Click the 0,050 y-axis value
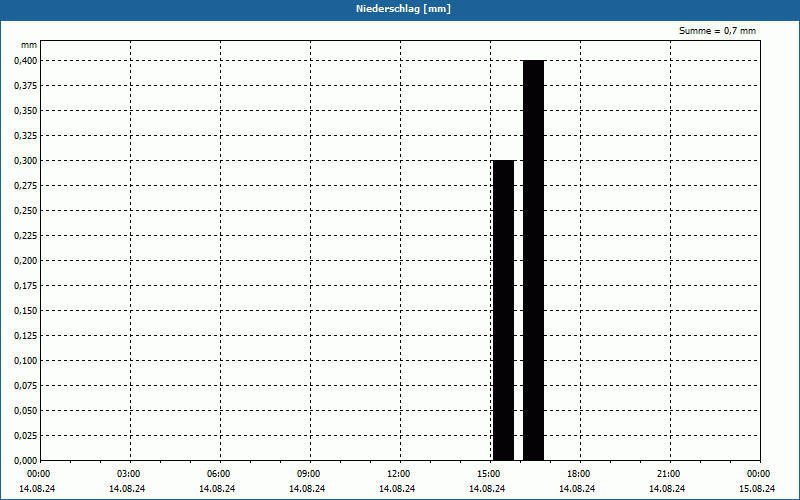The image size is (800, 500). 26,410
